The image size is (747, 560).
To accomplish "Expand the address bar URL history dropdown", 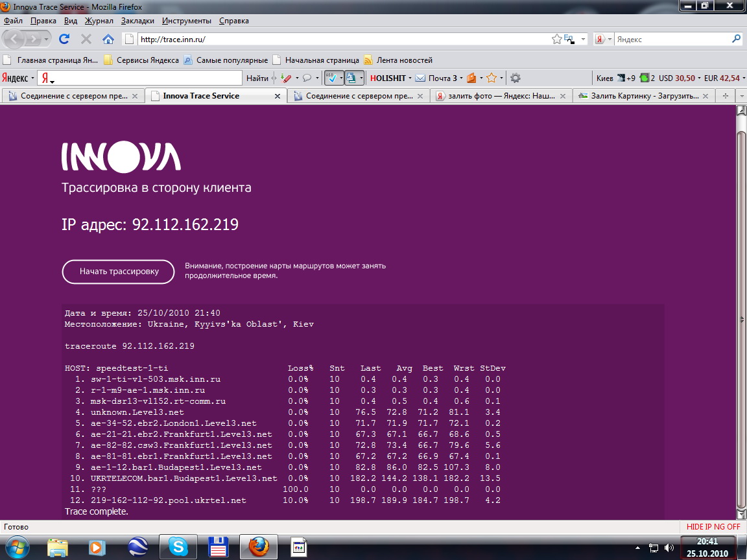I will [x=583, y=39].
